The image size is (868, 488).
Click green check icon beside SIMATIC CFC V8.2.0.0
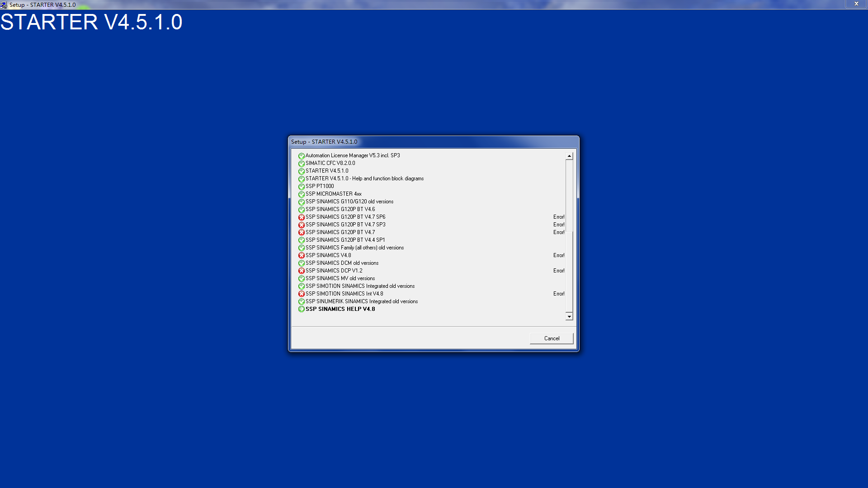[301, 164]
